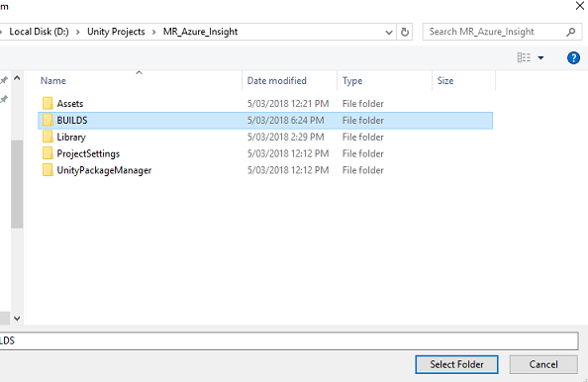Viewport: 588px width, 382px height.
Task: Click the sidebar scroll up arrow
Action: 17,78
